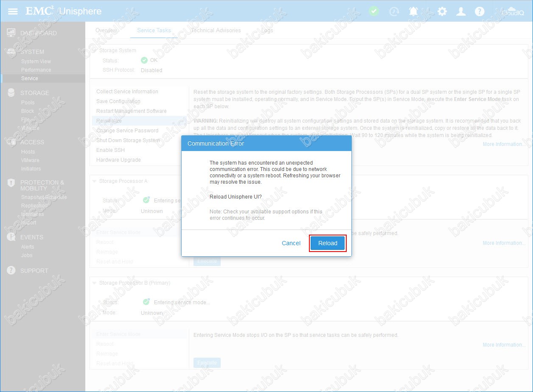Open the alerts bell icon

pyautogui.click(x=413, y=11)
